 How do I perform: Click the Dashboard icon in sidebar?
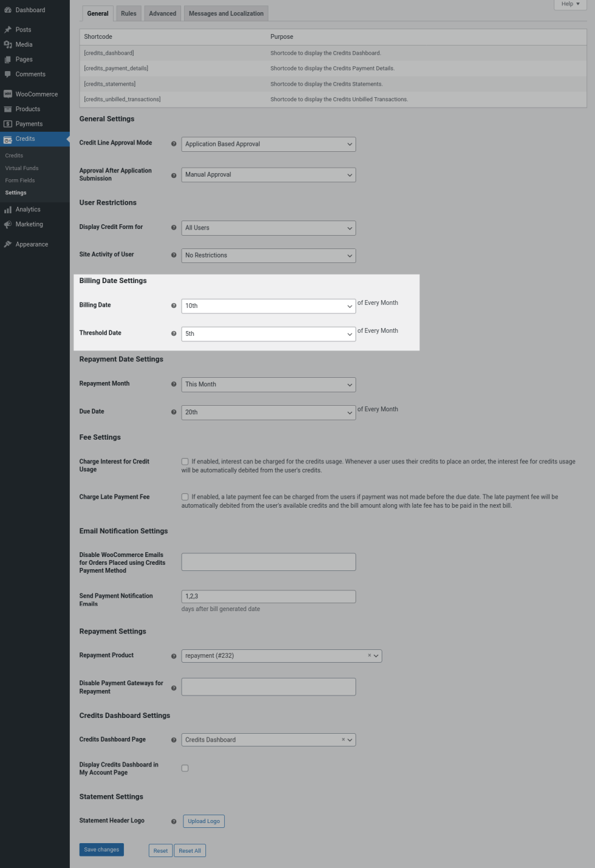[8, 10]
